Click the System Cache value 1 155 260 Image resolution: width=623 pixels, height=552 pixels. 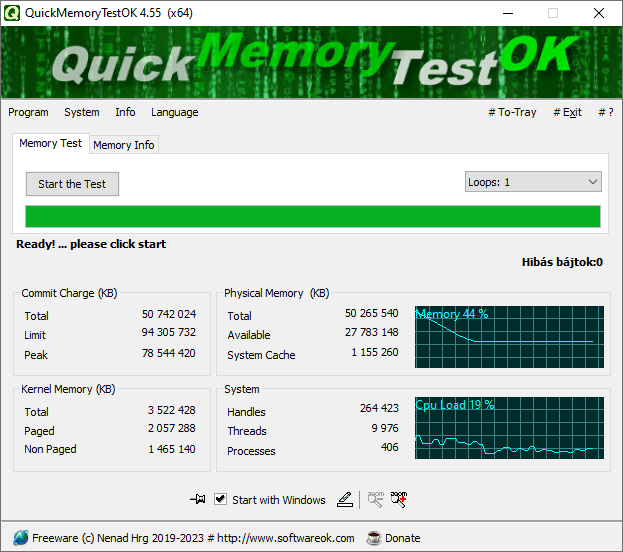(x=375, y=352)
